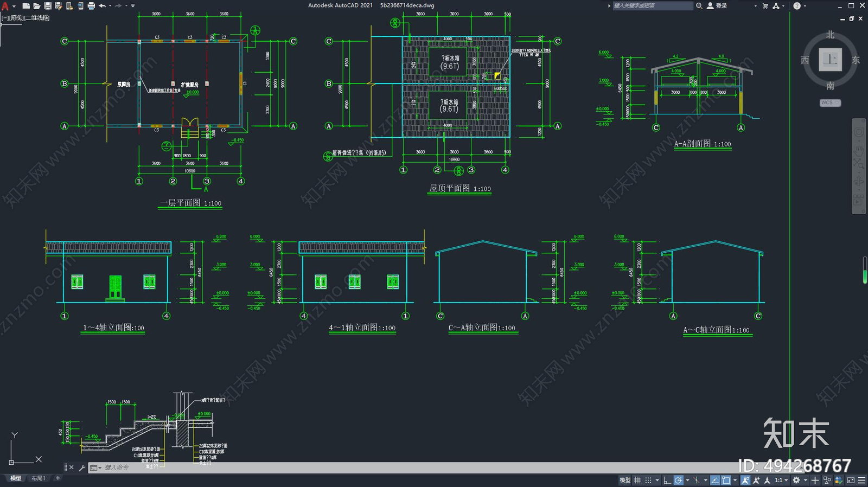Open application menu dropdown arrow beside A logo

(14, 6)
